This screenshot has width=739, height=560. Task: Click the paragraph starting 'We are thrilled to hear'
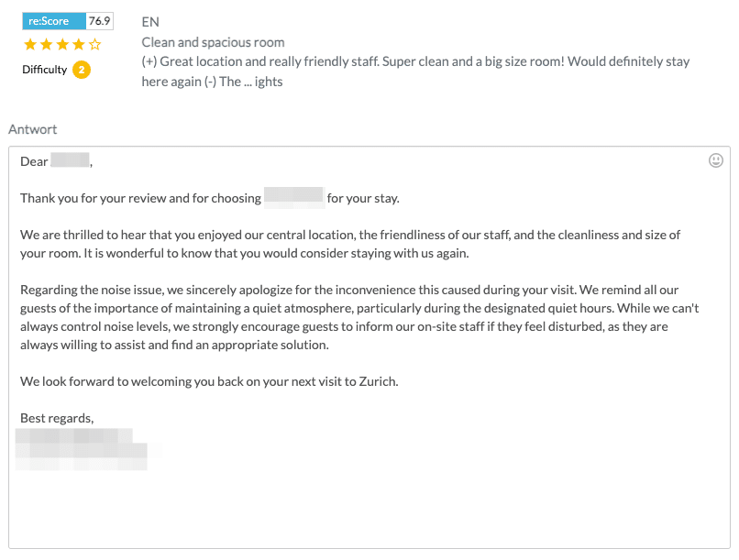click(x=350, y=244)
